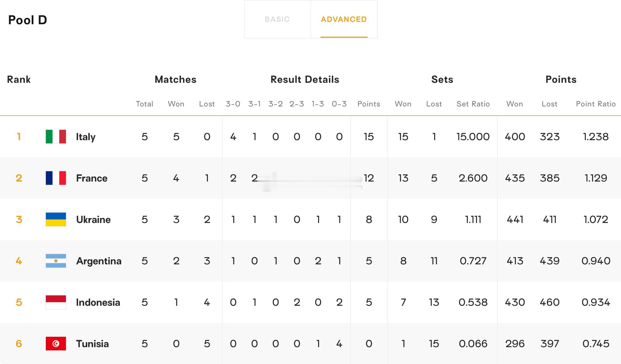The image size is (621, 364).
Task: Click the Point Ratio column header
Action: [596, 104]
